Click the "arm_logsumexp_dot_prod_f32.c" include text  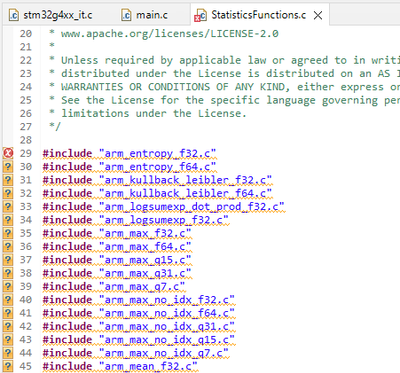[x=192, y=207]
